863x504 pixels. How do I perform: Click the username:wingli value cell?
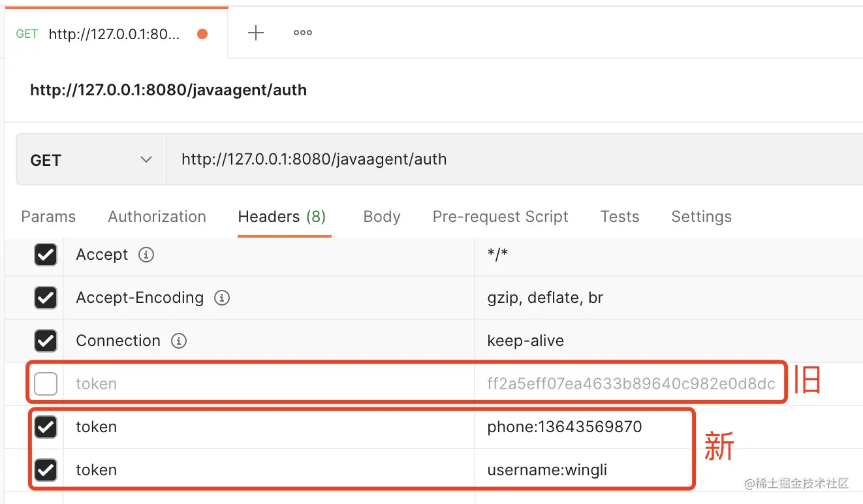669,470
